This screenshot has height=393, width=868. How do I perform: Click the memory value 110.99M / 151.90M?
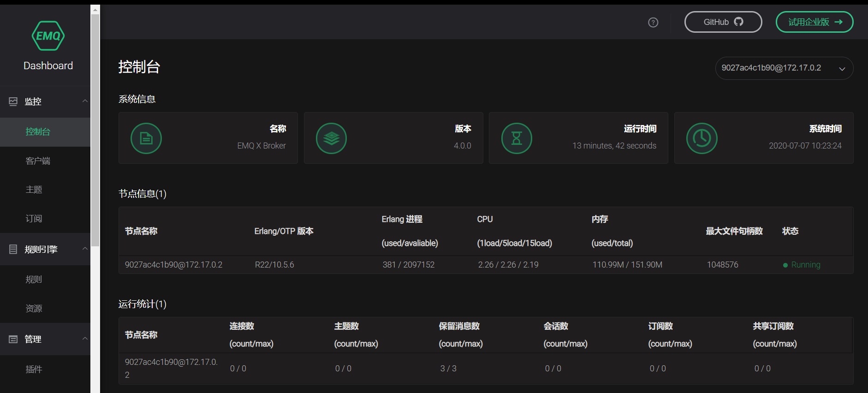point(627,265)
